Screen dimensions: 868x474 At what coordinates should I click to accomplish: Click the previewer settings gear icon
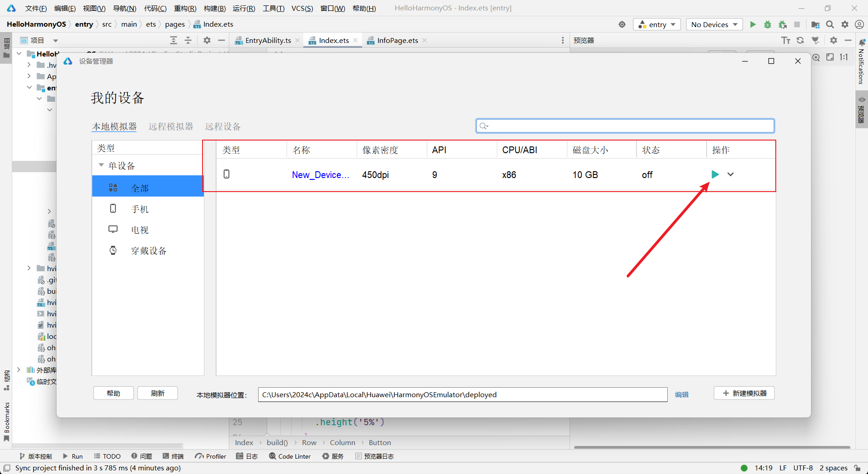coord(834,40)
